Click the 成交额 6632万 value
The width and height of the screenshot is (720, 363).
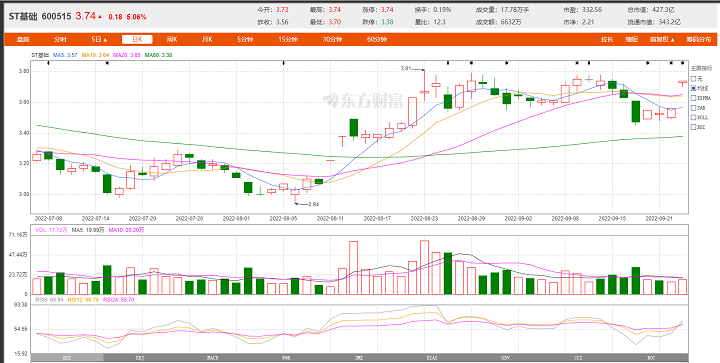coord(499,22)
